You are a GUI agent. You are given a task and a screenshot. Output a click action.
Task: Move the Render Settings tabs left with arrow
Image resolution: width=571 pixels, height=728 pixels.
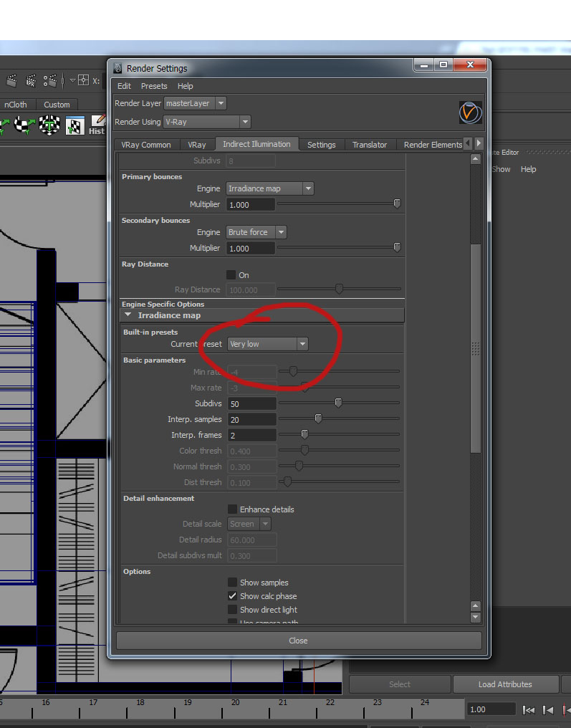pos(468,143)
